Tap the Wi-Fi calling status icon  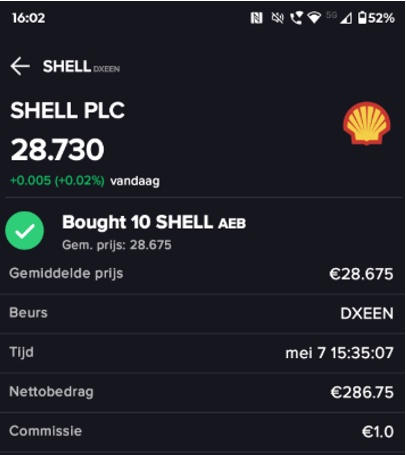coord(296,18)
